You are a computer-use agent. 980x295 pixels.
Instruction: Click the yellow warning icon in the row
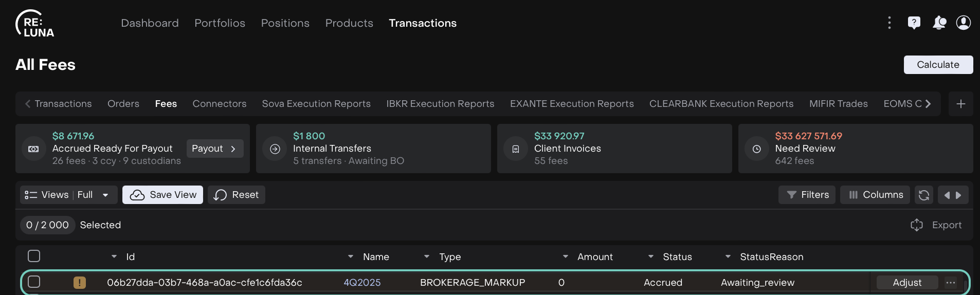[80, 282]
